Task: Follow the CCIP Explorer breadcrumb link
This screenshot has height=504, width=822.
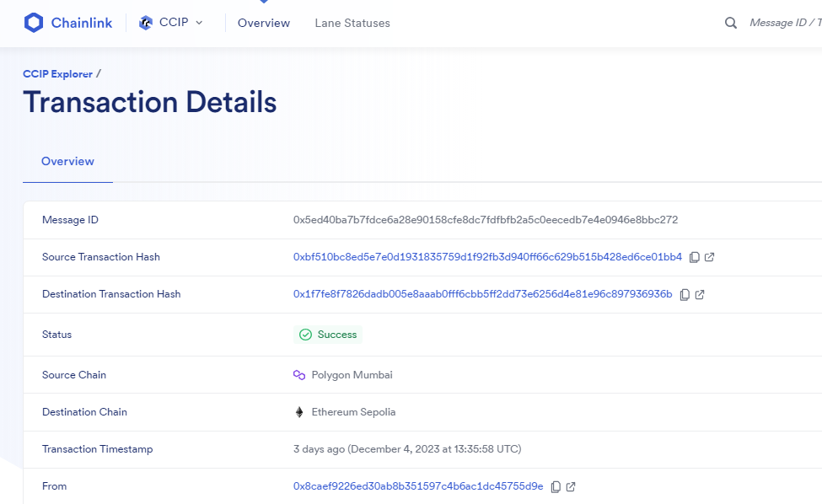Action: tap(57, 74)
